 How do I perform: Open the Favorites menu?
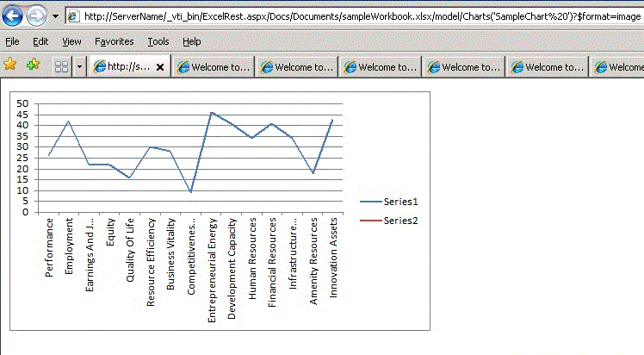pyautogui.click(x=115, y=41)
